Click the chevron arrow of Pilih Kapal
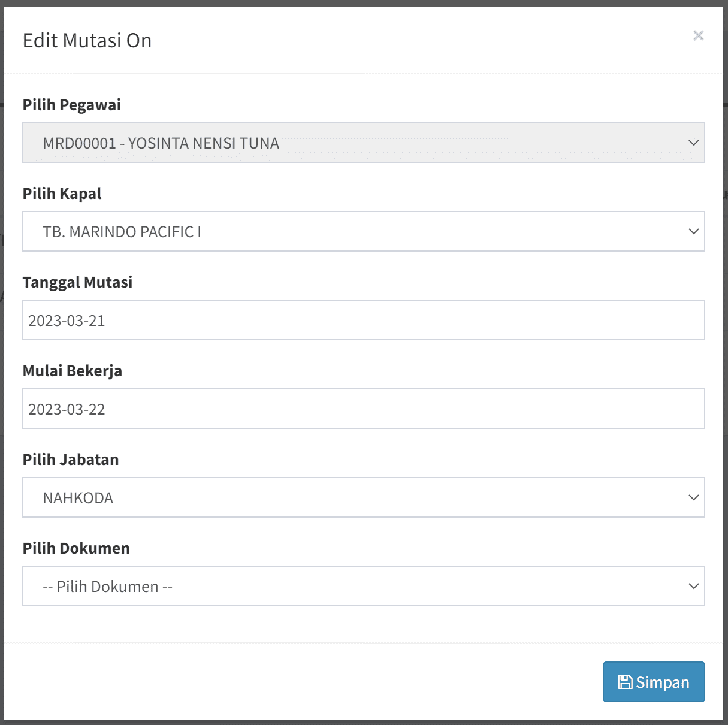 pyautogui.click(x=693, y=231)
